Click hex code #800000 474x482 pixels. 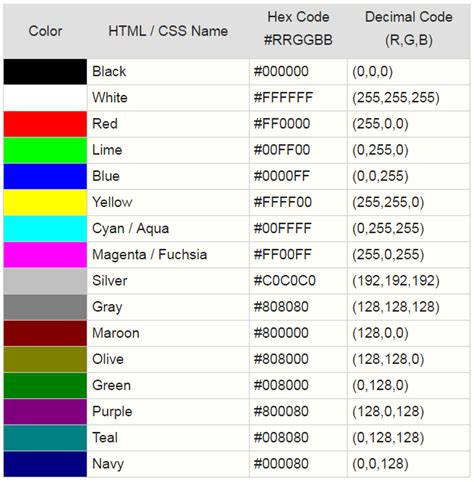point(281,333)
